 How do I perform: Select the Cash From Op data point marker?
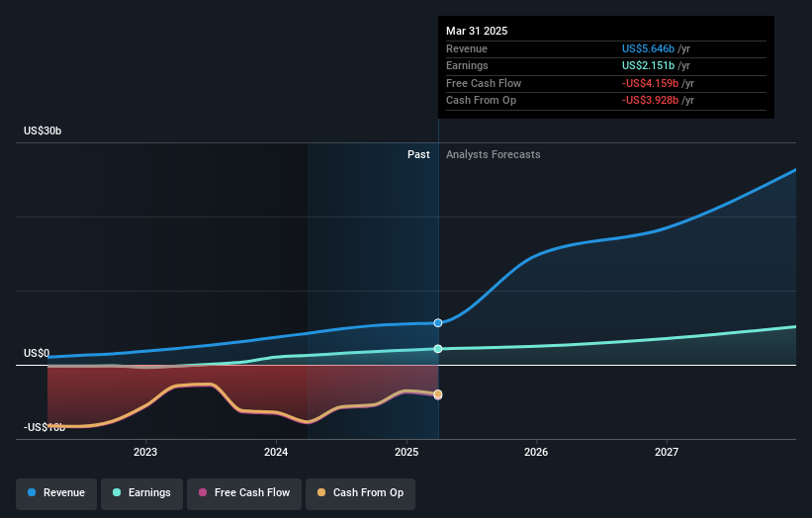coord(438,394)
